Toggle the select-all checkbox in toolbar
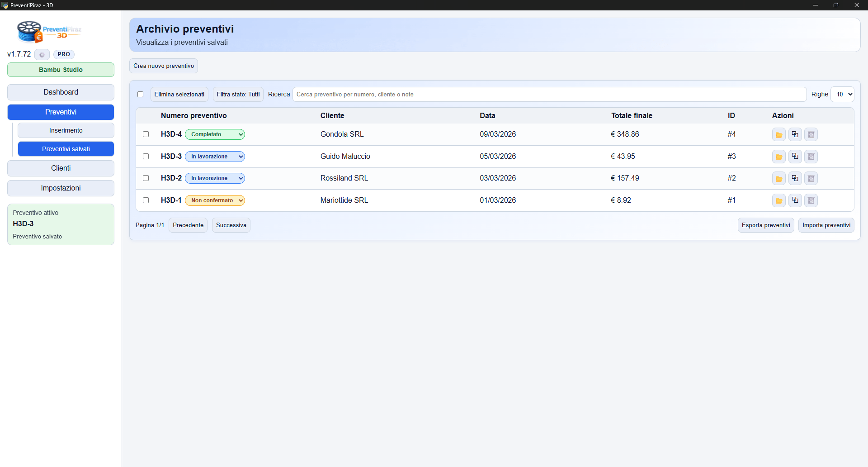This screenshot has height=467, width=868. pyautogui.click(x=140, y=95)
